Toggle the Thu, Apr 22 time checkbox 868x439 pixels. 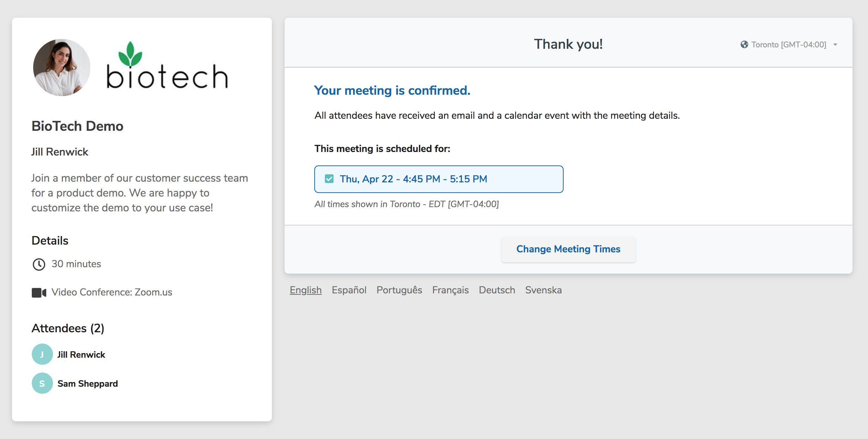[x=329, y=179]
